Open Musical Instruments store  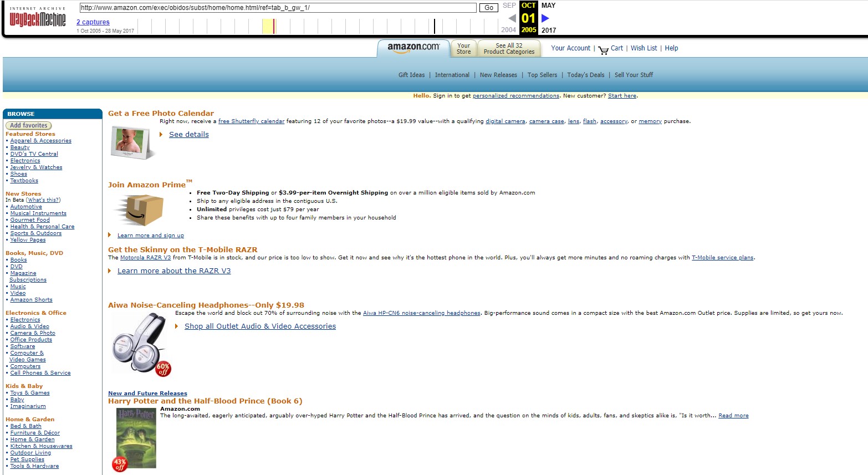coord(38,213)
